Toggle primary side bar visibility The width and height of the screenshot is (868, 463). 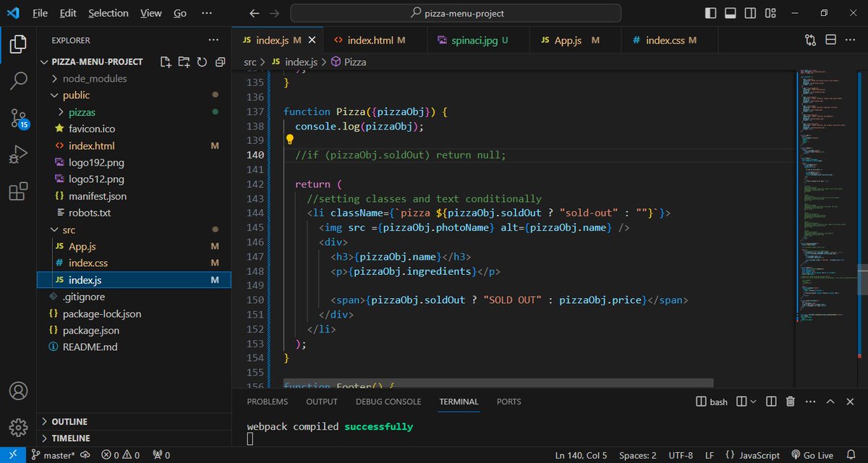click(710, 13)
